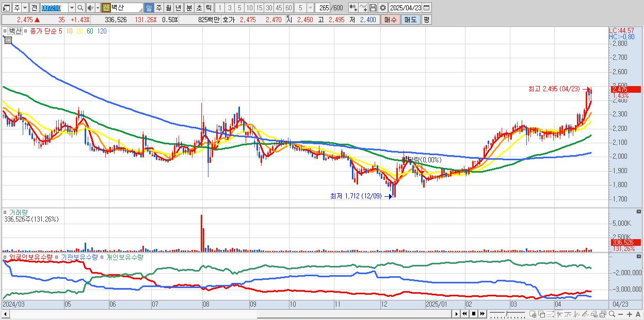Choose the 15 interval button
The image size is (644, 320).
point(259,8)
